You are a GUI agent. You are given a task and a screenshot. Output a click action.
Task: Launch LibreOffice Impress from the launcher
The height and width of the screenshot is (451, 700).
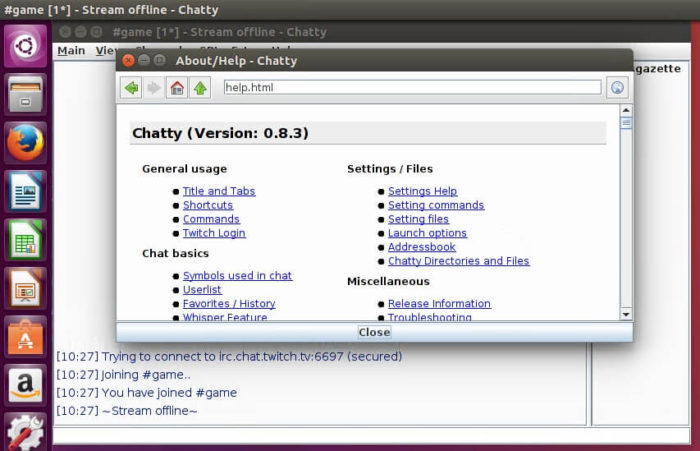coord(25,288)
